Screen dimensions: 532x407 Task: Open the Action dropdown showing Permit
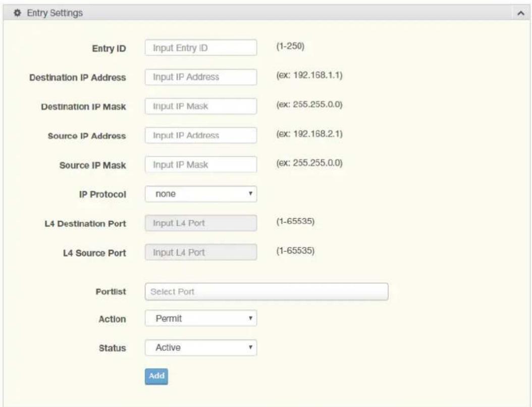tap(201, 318)
